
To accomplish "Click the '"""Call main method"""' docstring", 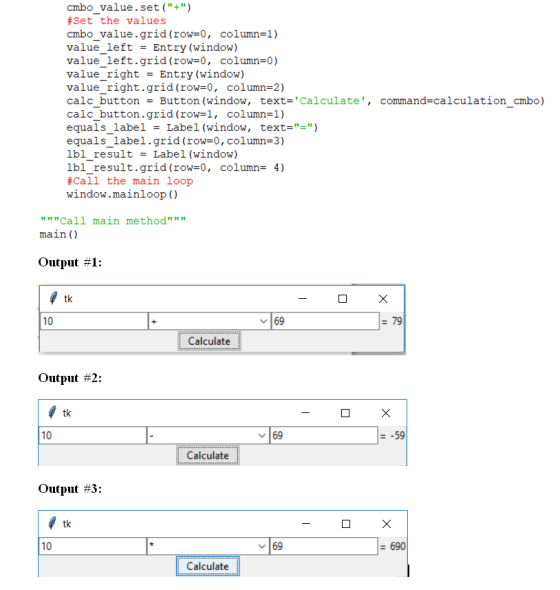I will 113,221.
